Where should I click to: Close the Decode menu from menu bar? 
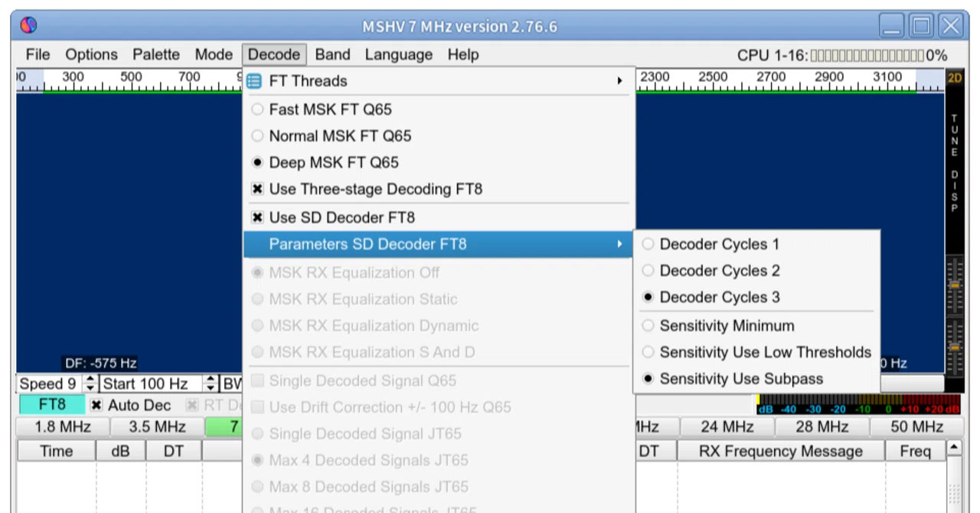pos(274,55)
